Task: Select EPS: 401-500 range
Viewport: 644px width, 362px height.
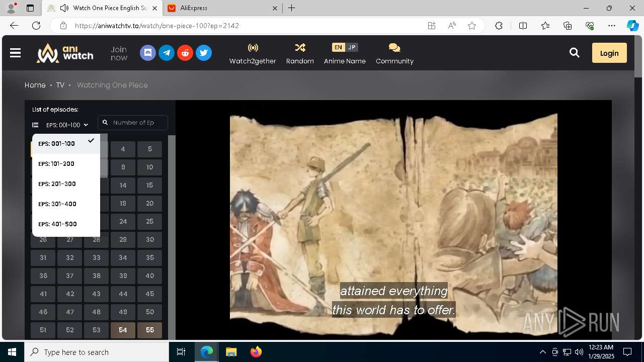Action: (66, 224)
